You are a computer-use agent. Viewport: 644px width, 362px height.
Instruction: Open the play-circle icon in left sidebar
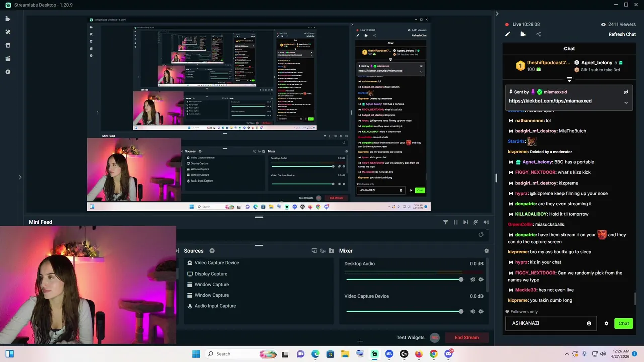[x=8, y=72]
